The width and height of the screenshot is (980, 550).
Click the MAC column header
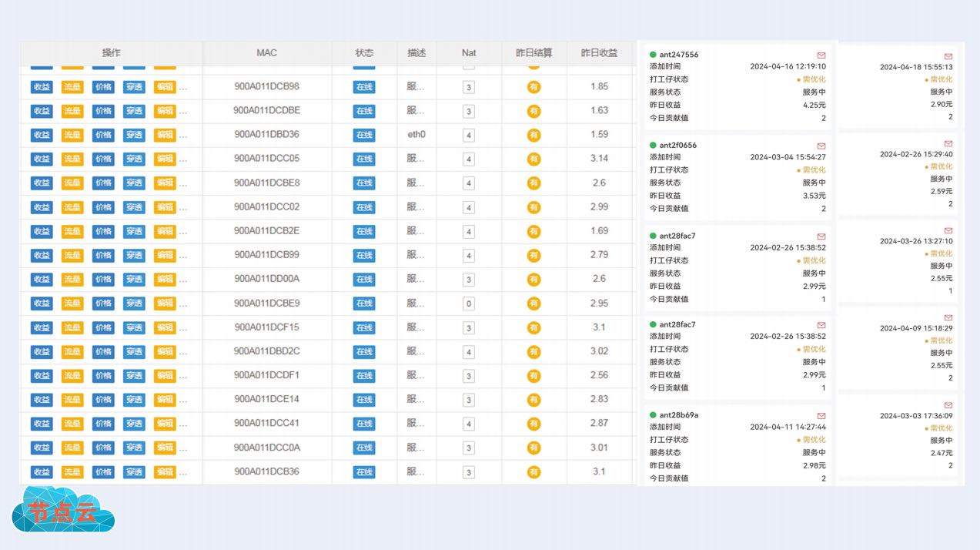[x=267, y=53]
